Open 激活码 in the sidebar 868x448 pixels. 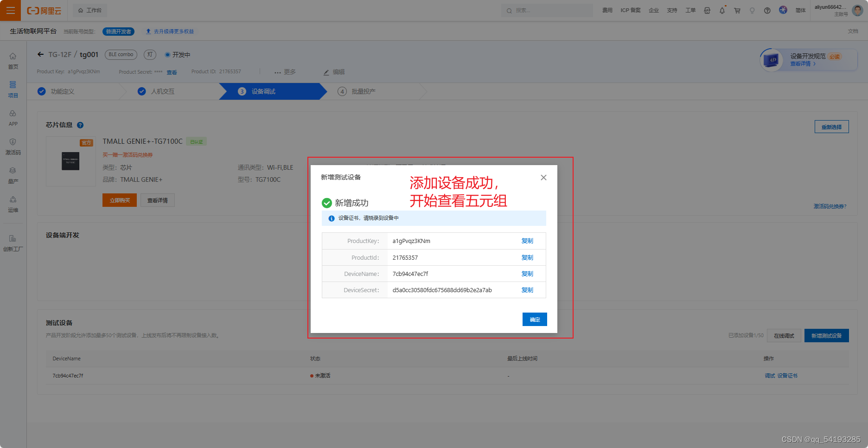point(13,147)
